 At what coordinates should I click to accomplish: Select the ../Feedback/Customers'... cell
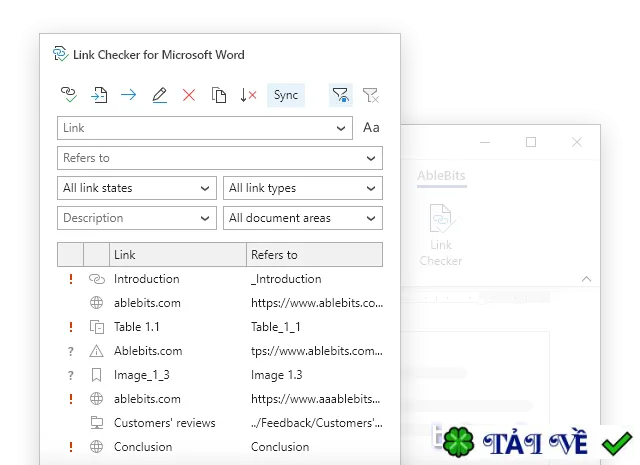pos(317,423)
